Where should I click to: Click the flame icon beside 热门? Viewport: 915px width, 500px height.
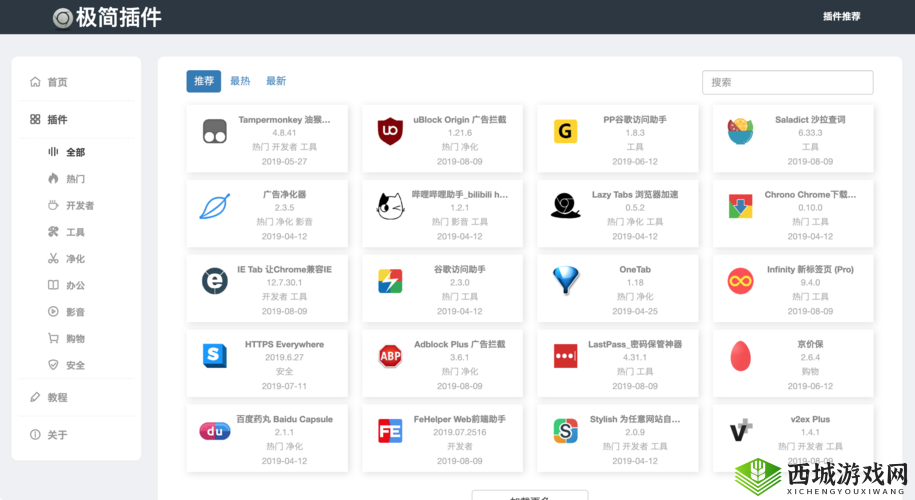[x=53, y=179]
